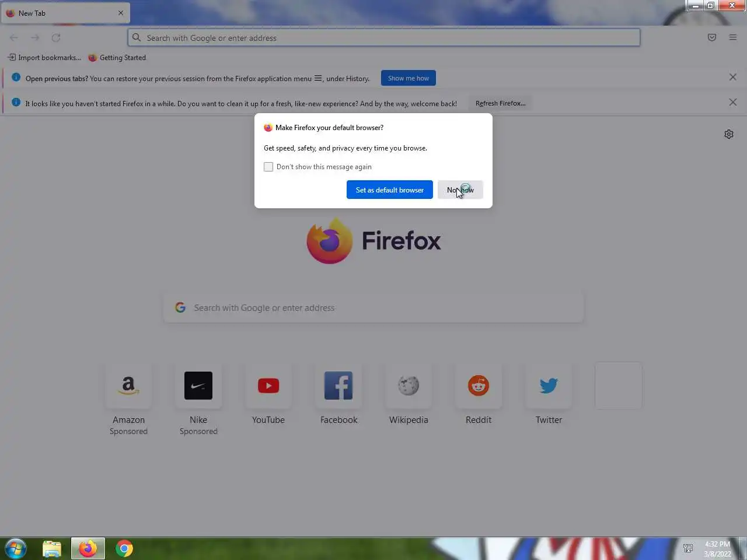Click the Not now button
This screenshot has height=560, width=747.
[x=460, y=190]
